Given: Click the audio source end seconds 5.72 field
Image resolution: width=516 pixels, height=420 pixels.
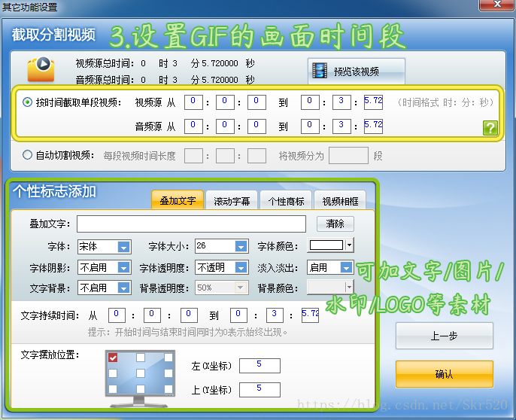Looking at the screenshot, I should [373, 126].
